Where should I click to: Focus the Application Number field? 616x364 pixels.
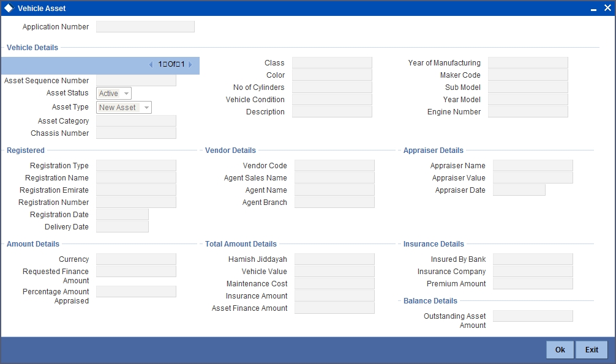coord(145,27)
